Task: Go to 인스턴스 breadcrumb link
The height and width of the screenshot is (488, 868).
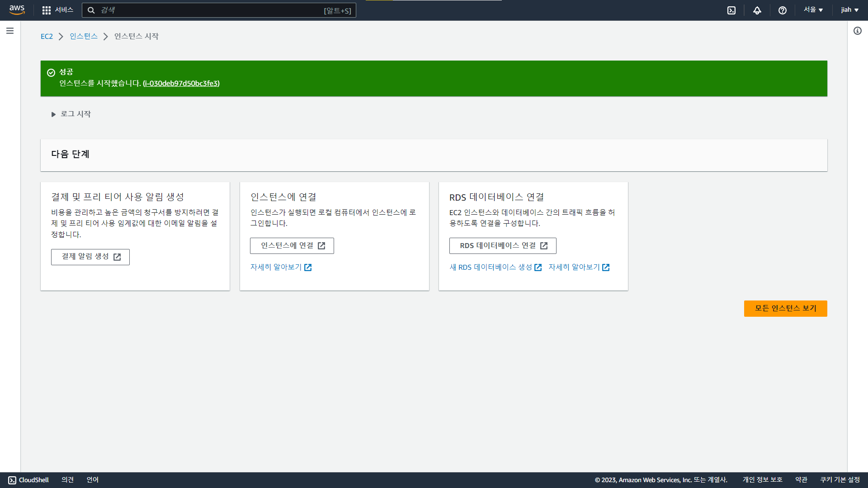Action: pos(84,37)
